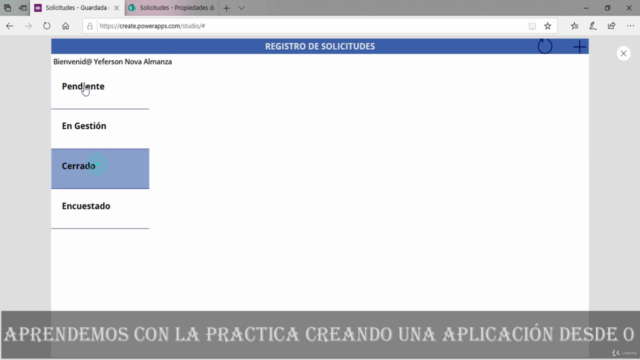Go forward in browser history
Viewport: 640px width, 360px height.
(x=28, y=26)
